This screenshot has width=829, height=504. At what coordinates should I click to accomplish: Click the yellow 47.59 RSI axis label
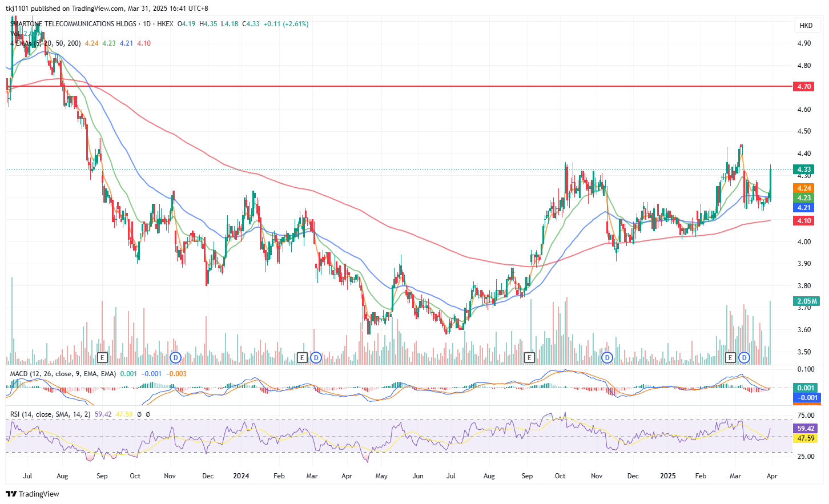(806, 438)
